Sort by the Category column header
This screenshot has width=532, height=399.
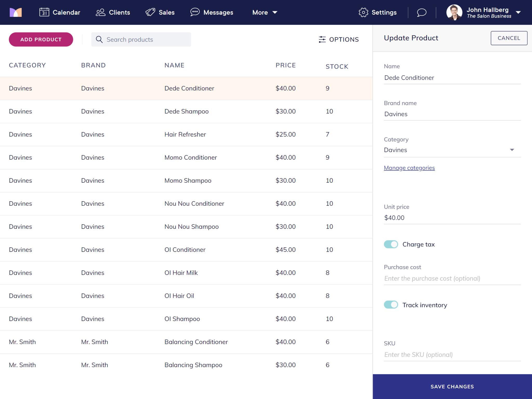[27, 65]
